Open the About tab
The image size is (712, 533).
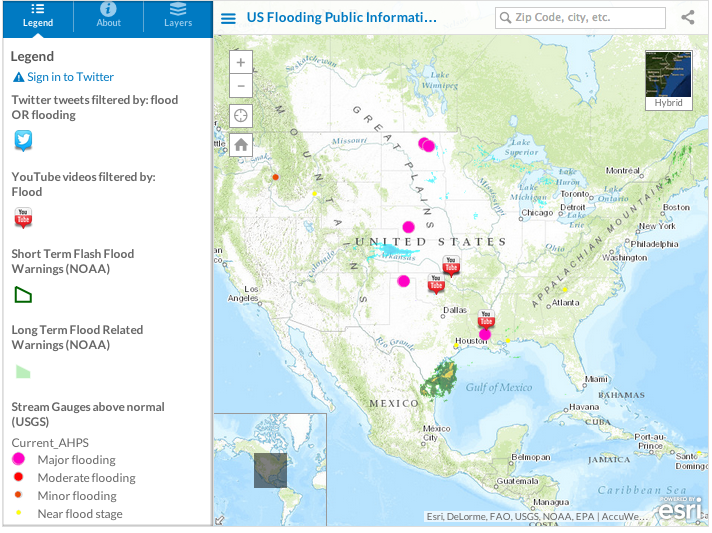108,16
